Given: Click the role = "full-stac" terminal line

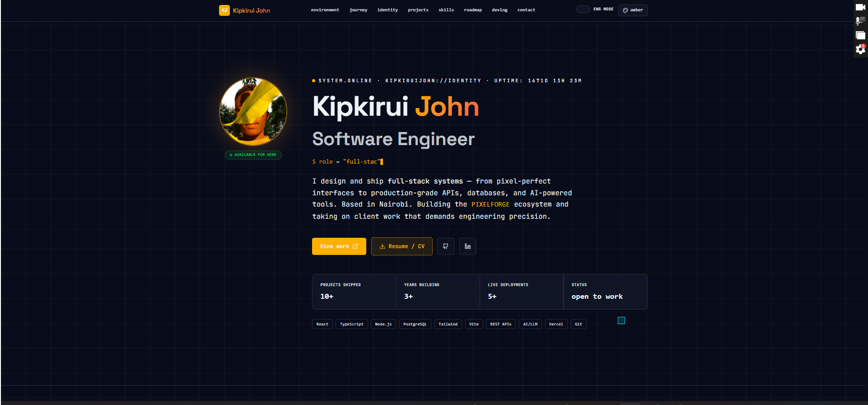Looking at the screenshot, I should point(348,162).
